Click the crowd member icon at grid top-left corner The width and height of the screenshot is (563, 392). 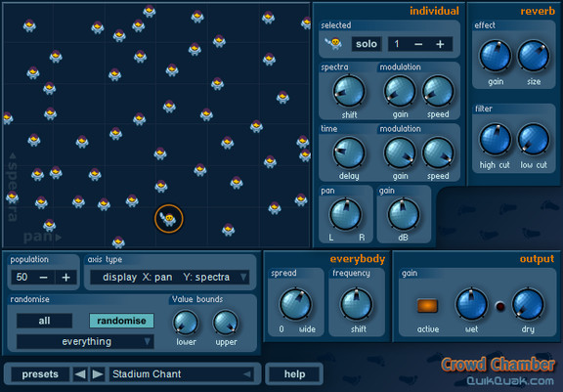29,25
